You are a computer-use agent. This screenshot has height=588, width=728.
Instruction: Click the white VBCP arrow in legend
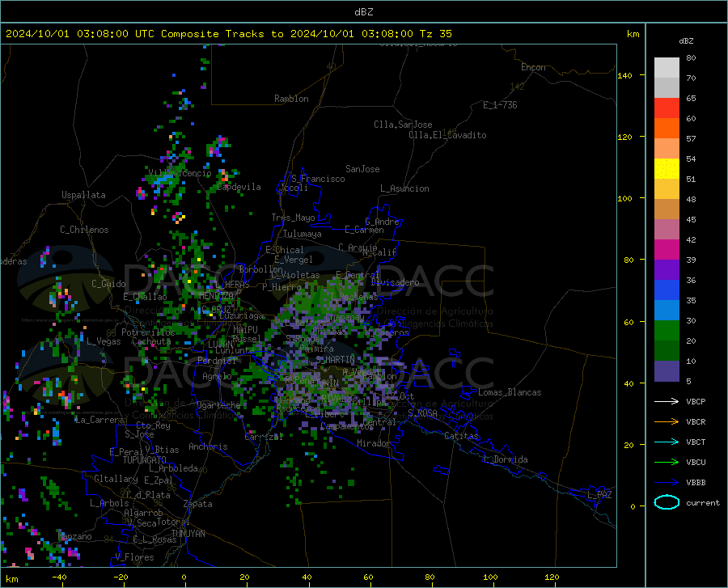(667, 401)
